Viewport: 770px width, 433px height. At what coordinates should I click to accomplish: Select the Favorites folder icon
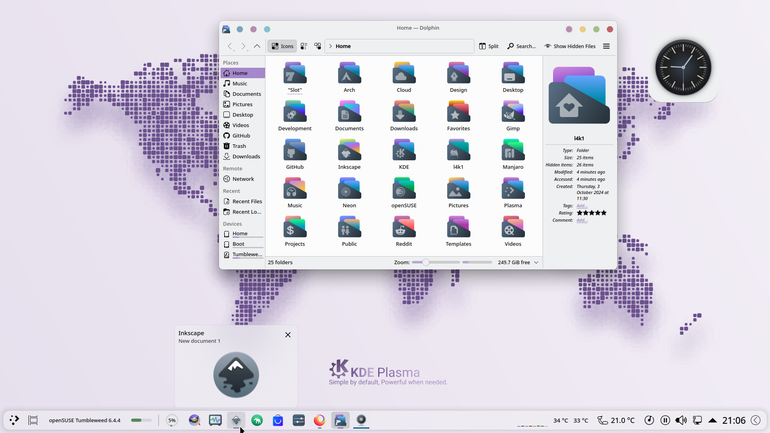(x=458, y=112)
